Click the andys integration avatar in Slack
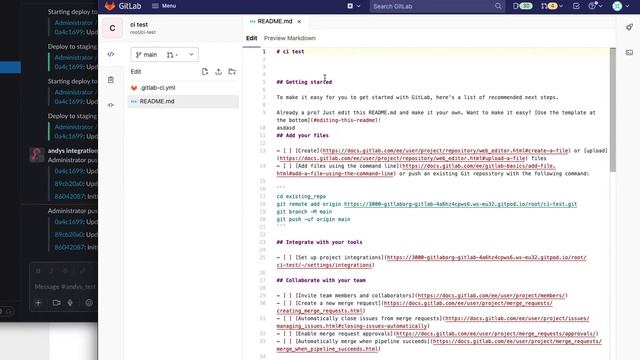Viewport: 640px width, 360px height. [37, 155]
